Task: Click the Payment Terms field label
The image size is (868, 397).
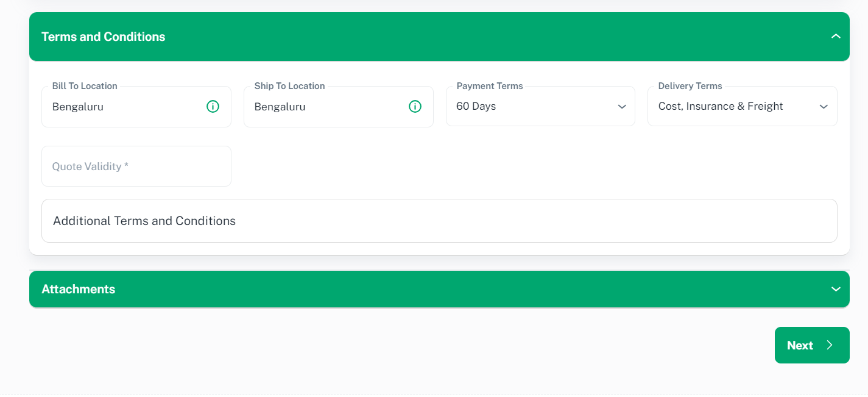Action: point(490,86)
